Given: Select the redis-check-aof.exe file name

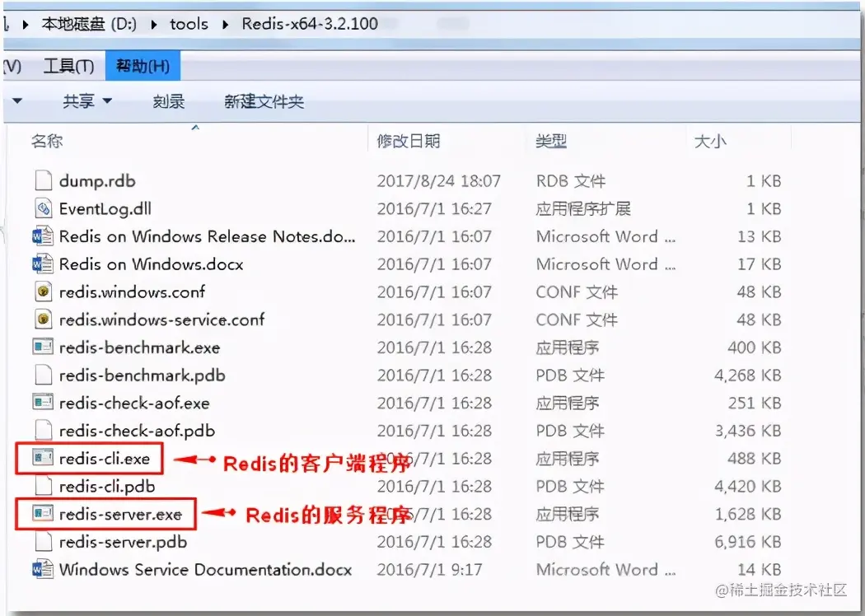Looking at the screenshot, I should (x=134, y=404).
